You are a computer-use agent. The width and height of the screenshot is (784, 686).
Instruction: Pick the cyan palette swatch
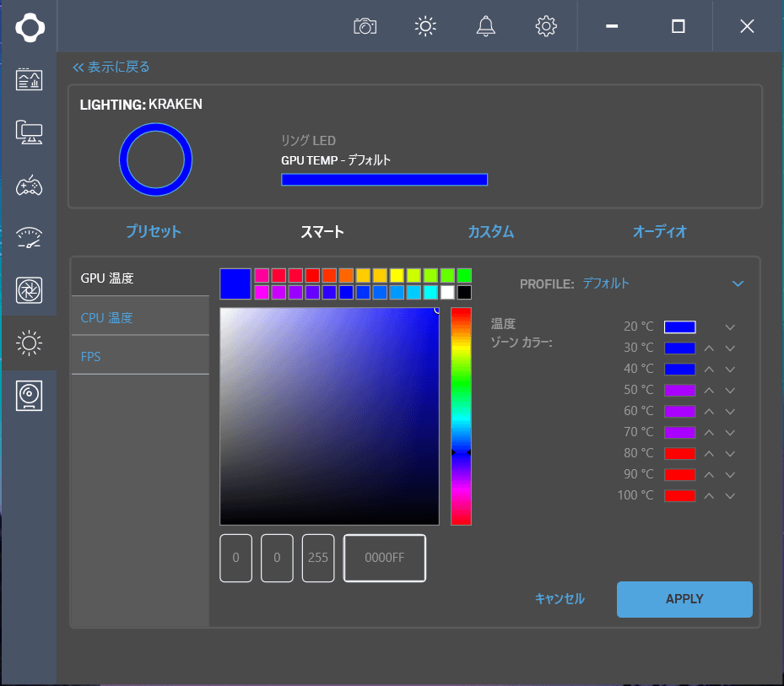tap(430, 293)
